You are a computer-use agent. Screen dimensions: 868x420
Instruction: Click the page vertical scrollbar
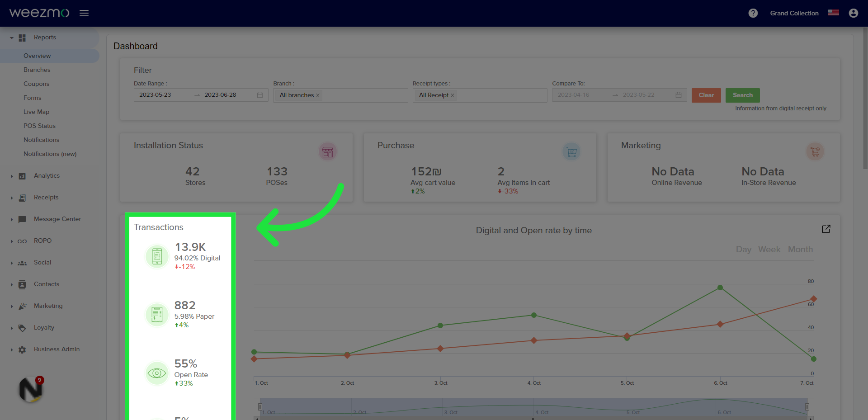(x=865, y=99)
